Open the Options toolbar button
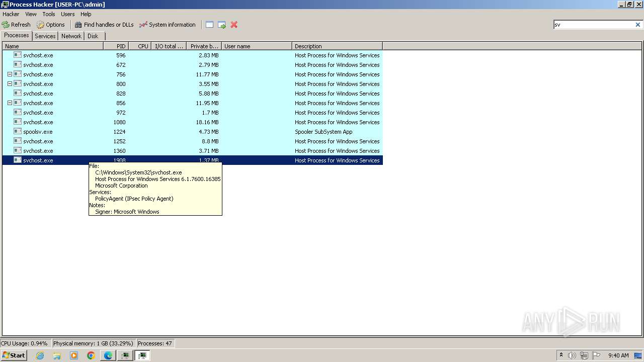Image resolution: width=644 pixels, height=362 pixels. pyautogui.click(x=51, y=25)
